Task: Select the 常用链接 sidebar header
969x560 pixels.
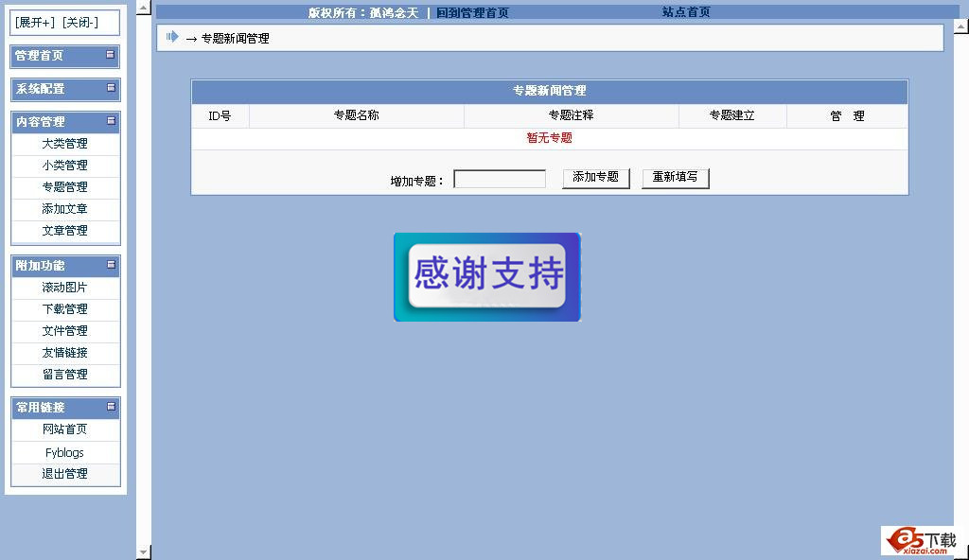Action: click(40, 408)
